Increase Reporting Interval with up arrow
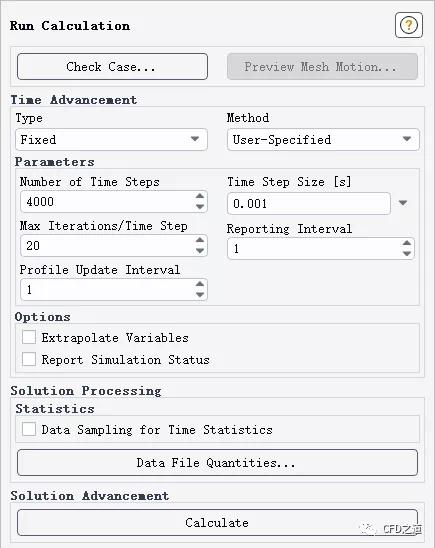The height and width of the screenshot is (548, 435). (407, 243)
